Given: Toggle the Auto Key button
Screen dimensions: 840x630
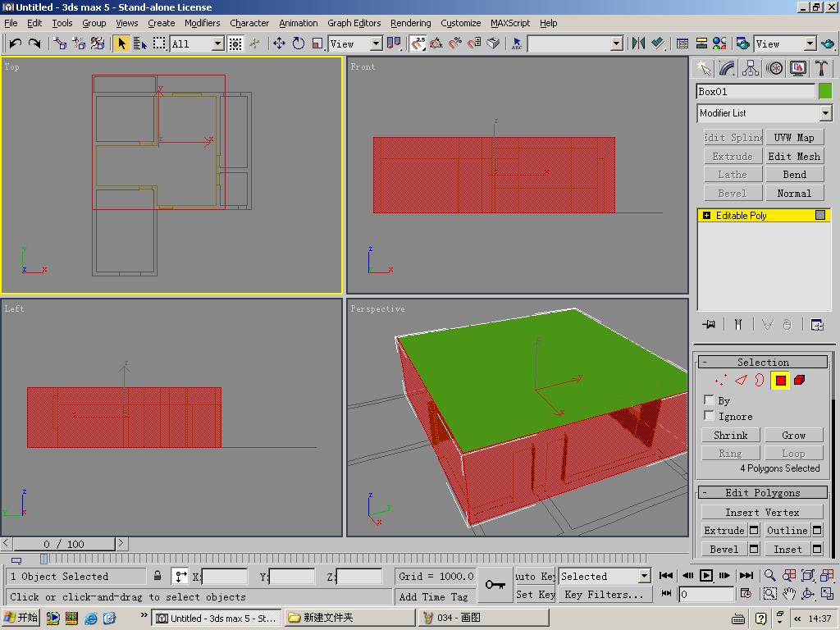Looking at the screenshot, I should 536,576.
